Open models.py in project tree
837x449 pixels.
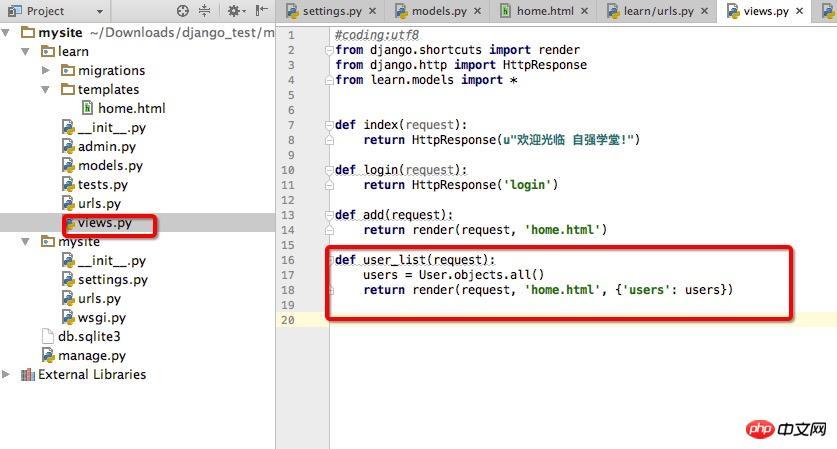(110, 166)
